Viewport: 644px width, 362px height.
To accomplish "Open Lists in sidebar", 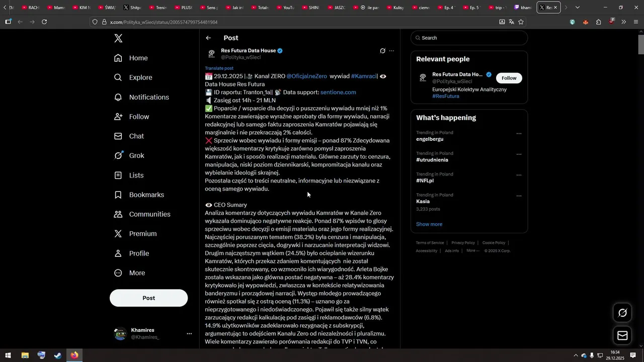I will 129,175.
